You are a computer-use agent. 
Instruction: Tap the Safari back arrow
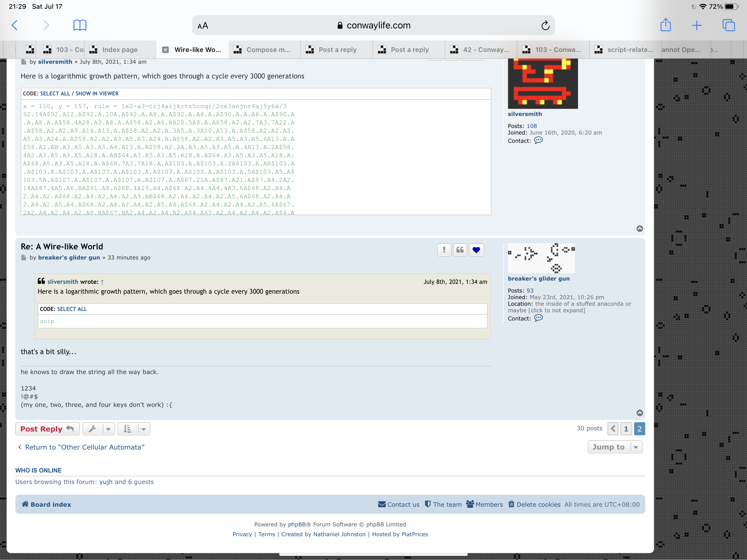point(14,25)
